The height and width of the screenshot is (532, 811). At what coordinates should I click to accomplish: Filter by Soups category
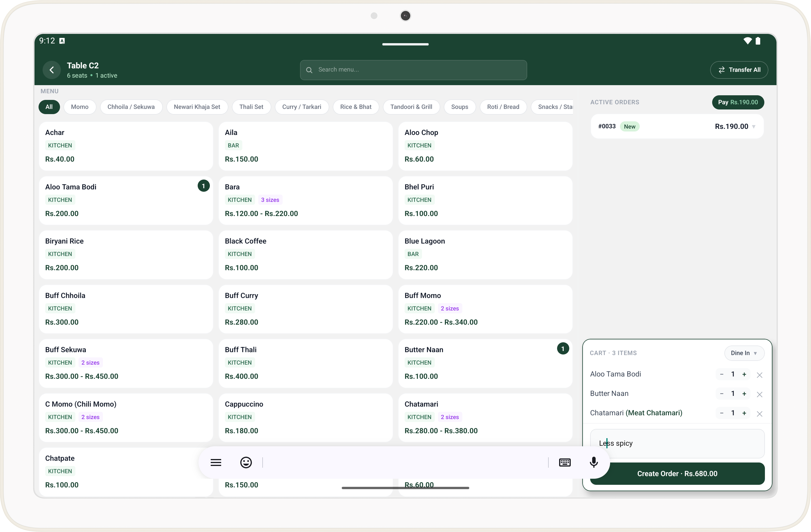tap(459, 107)
